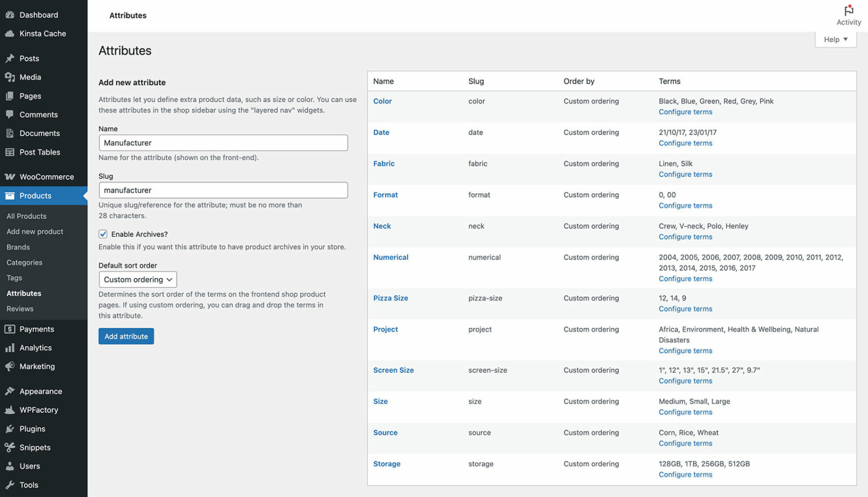868x497 pixels.
Task: Click the Post Tables grid icon
Action: (x=10, y=152)
